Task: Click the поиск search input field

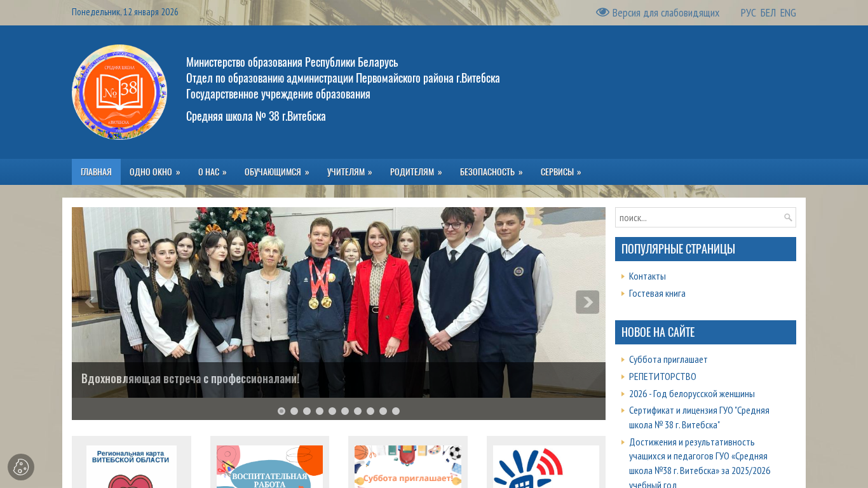Action: tap(699, 217)
